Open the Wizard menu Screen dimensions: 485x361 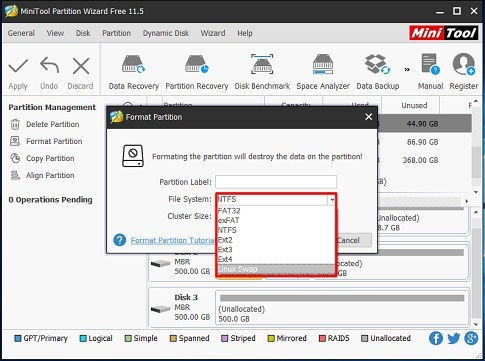click(213, 33)
